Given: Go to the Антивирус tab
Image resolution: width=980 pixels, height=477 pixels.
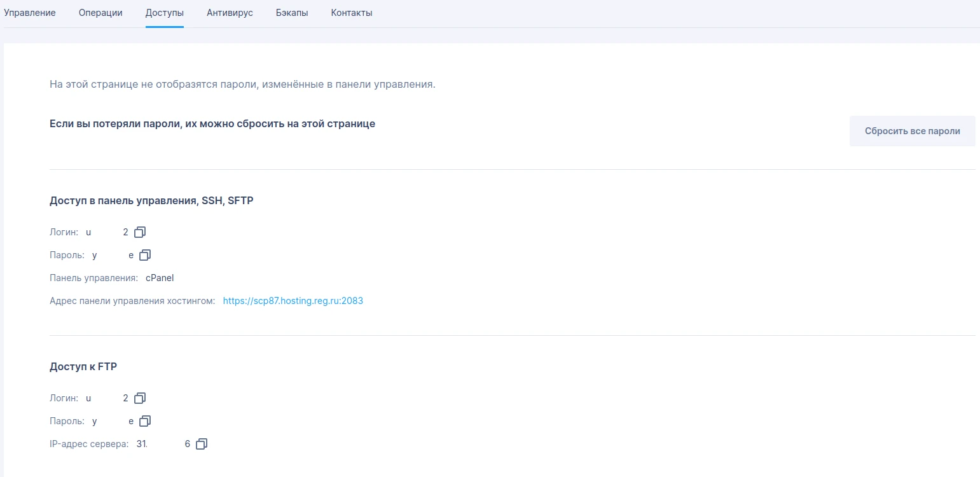Looking at the screenshot, I should [x=230, y=13].
